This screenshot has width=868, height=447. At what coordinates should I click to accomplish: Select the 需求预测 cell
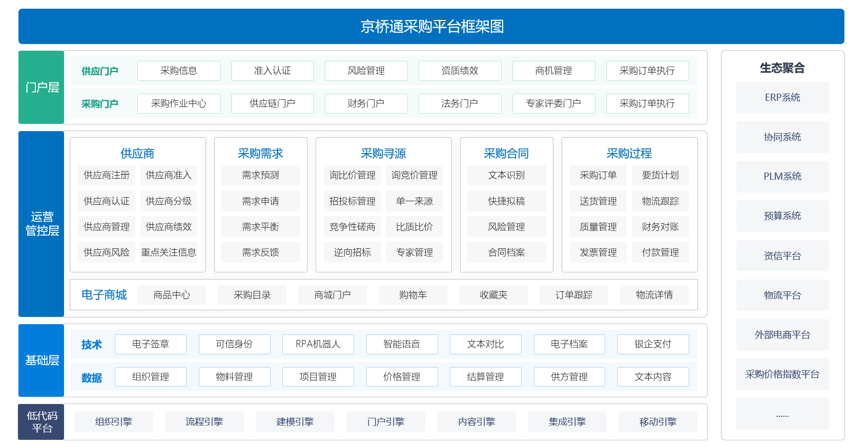261,175
